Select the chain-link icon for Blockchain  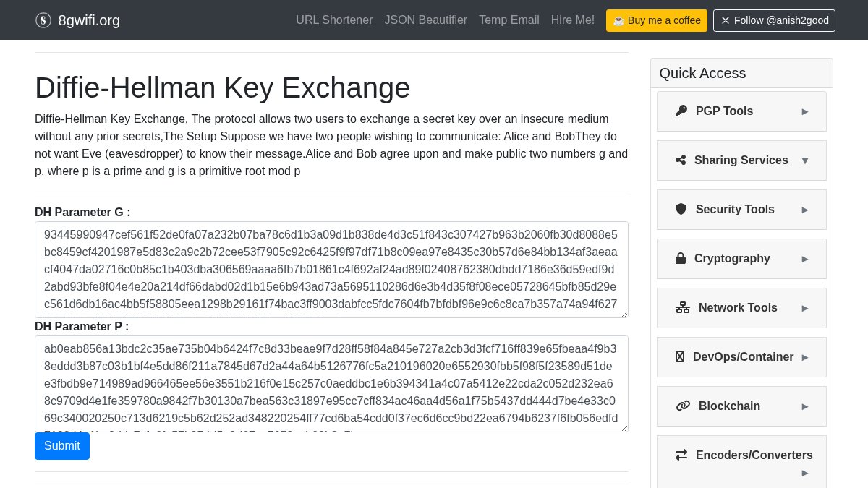[683, 406]
